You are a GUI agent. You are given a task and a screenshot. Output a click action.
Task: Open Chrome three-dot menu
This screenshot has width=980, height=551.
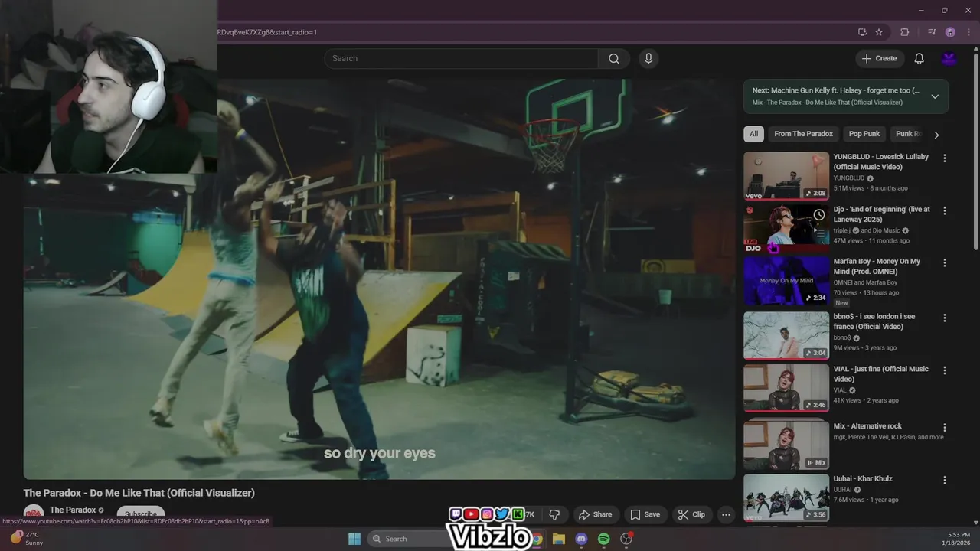tap(969, 32)
